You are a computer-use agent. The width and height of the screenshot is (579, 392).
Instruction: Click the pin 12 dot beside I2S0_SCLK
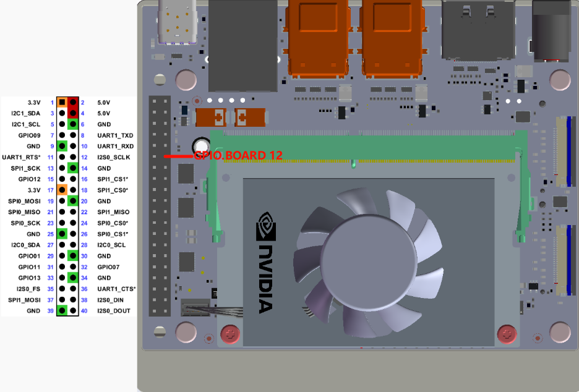pos(73,157)
